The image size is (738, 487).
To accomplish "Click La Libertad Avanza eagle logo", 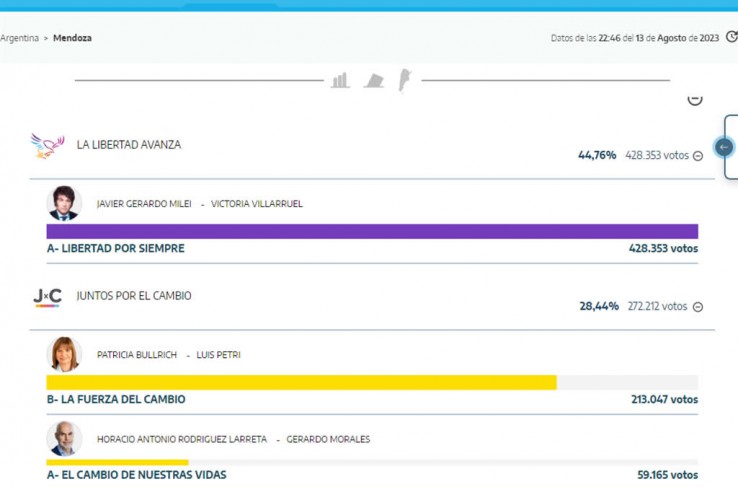I will coord(47,146).
